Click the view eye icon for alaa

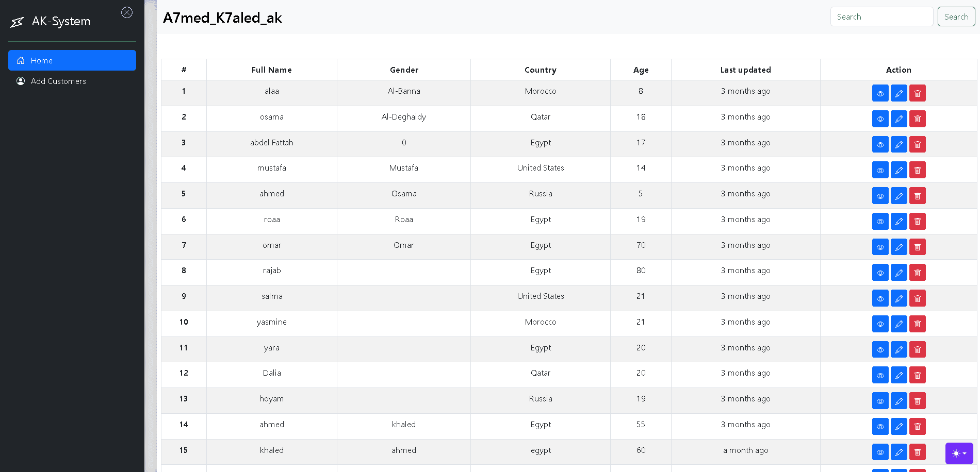tap(880, 93)
